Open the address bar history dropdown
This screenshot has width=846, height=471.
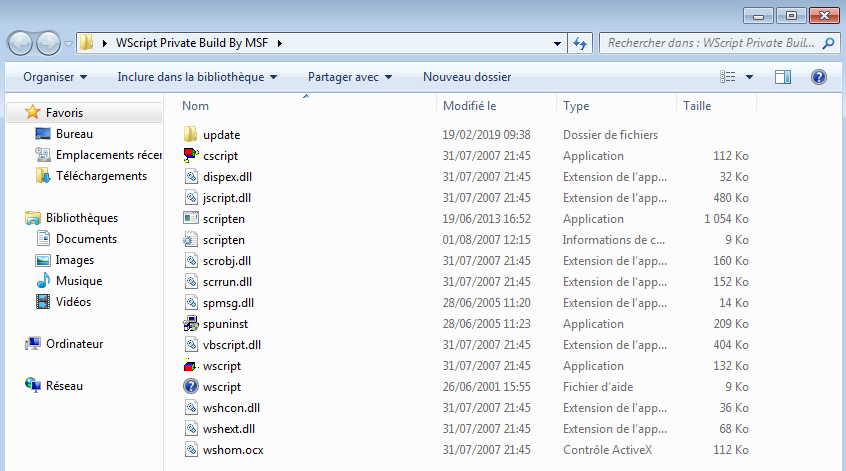click(x=557, y=43)
